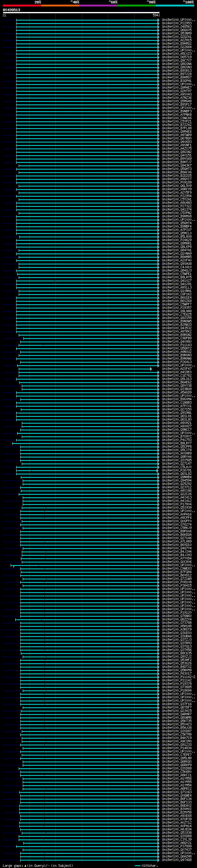
Task: Click the orange ~40% identity legend segment
Action: click(60, 6)
